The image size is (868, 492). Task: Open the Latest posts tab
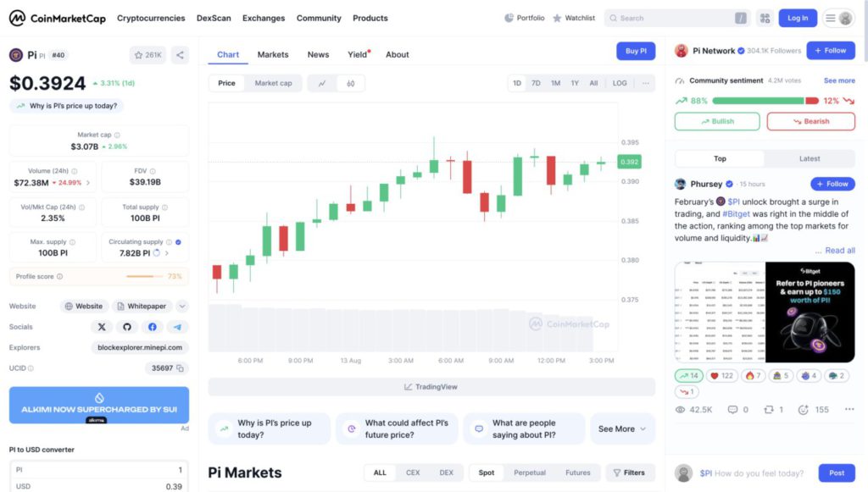809,158
